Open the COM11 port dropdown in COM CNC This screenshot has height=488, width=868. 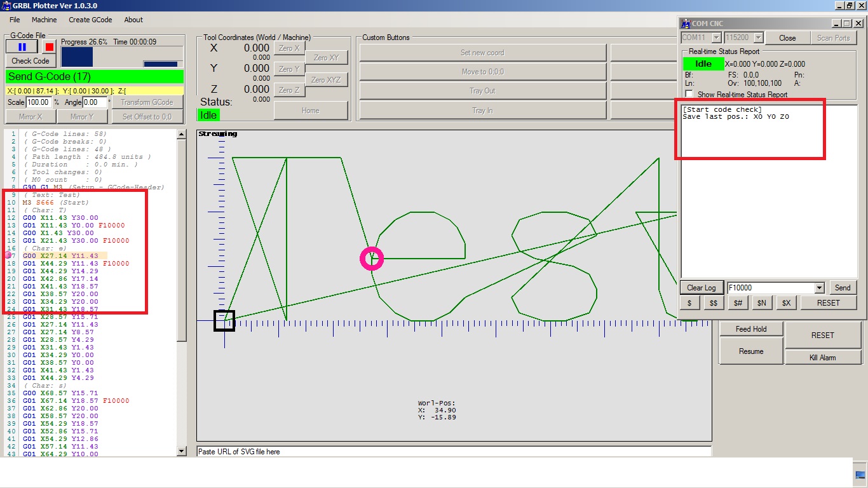click(717, 38)
